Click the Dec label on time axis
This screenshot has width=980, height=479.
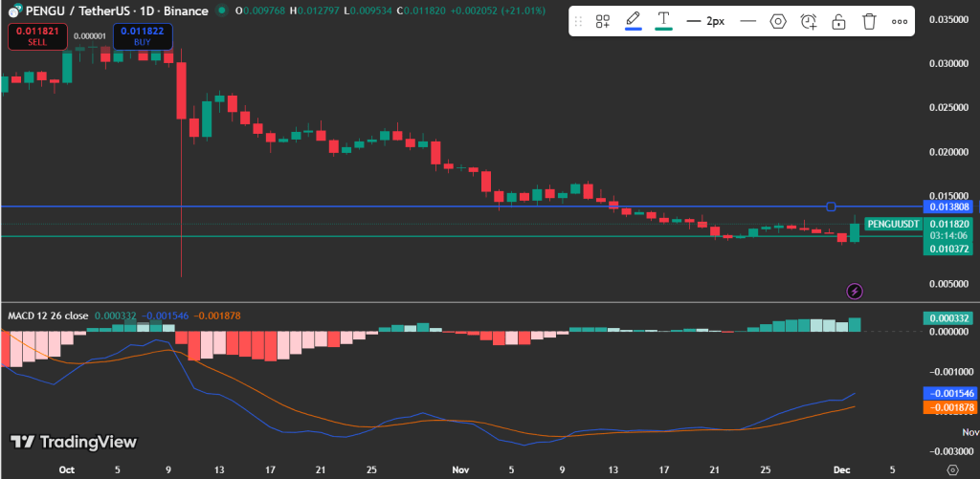[x=841, y=469]
